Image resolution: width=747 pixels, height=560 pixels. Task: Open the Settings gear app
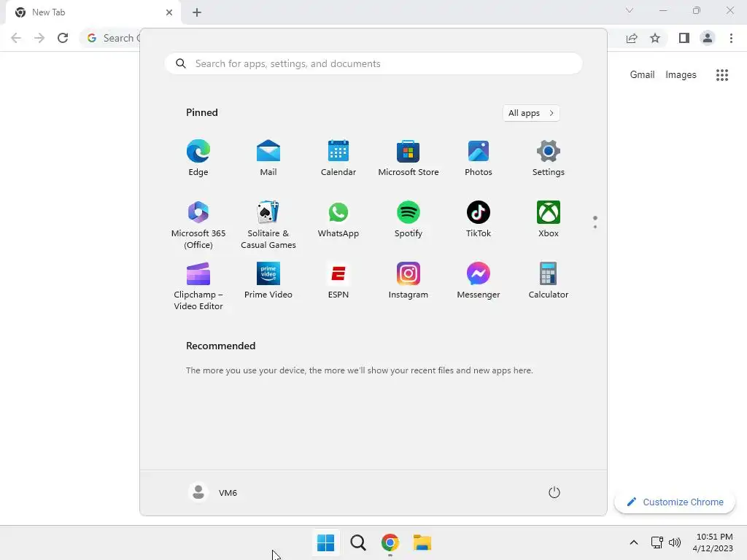pos(549,157)
